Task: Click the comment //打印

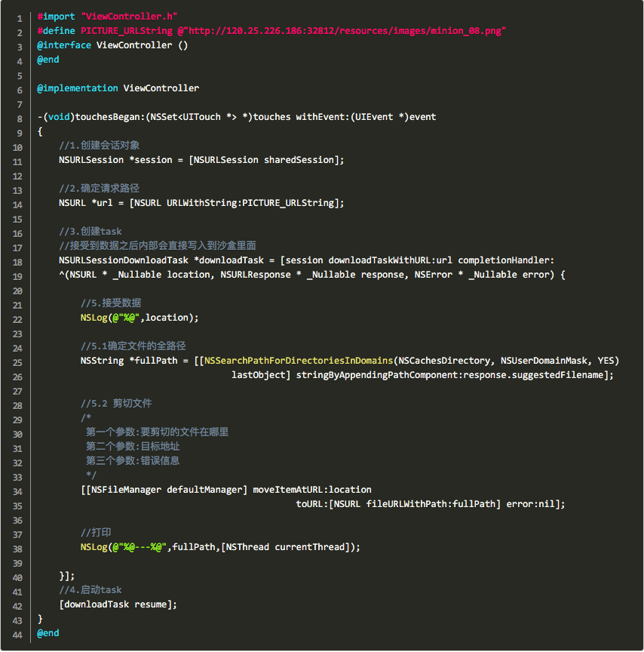Action: click(x=96, y=533)
